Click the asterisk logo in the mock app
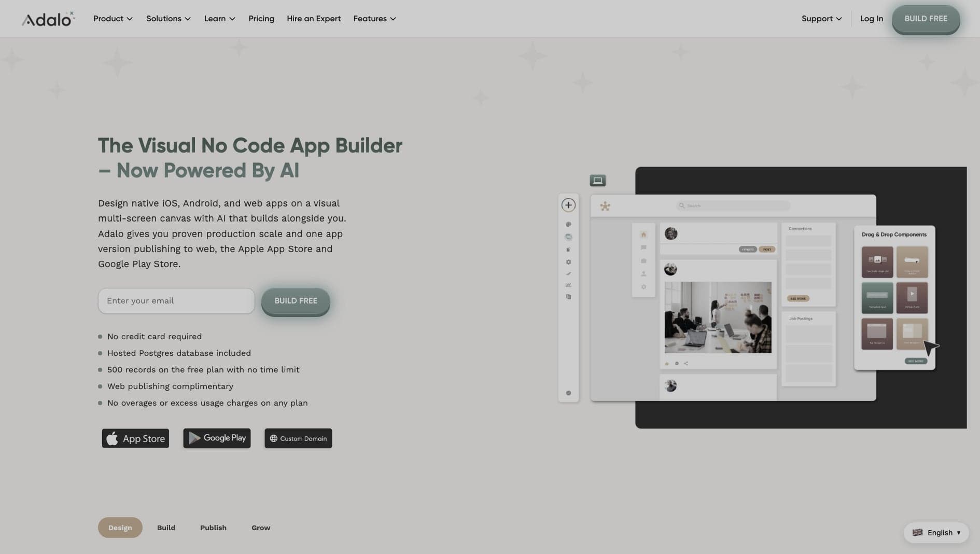The image size is (980, 554). point(605,206)
